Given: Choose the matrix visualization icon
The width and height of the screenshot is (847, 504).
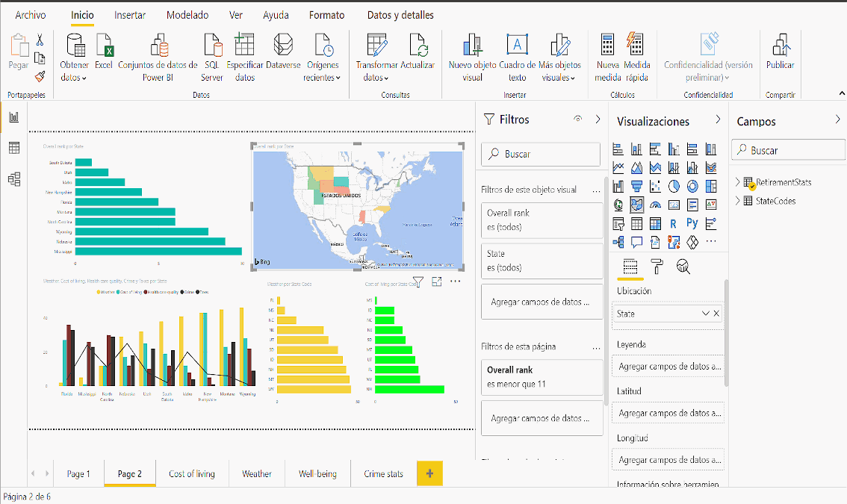Looking at the screenshot, I should point(655,224).
